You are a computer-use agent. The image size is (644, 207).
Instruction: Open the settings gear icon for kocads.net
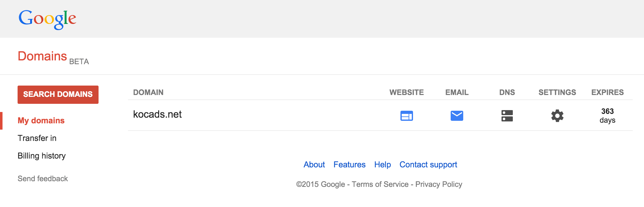pyautogui.click(x=557, y=116)
